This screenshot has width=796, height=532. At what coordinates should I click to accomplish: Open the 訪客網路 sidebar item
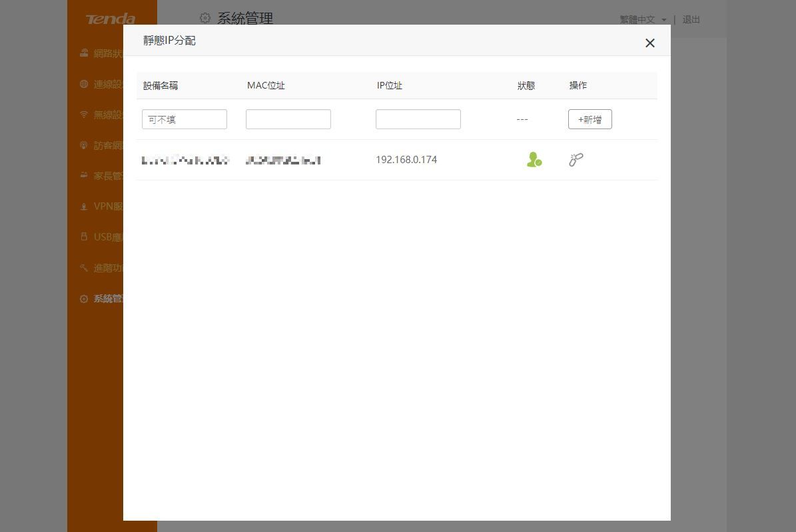[x=101, y=145]
